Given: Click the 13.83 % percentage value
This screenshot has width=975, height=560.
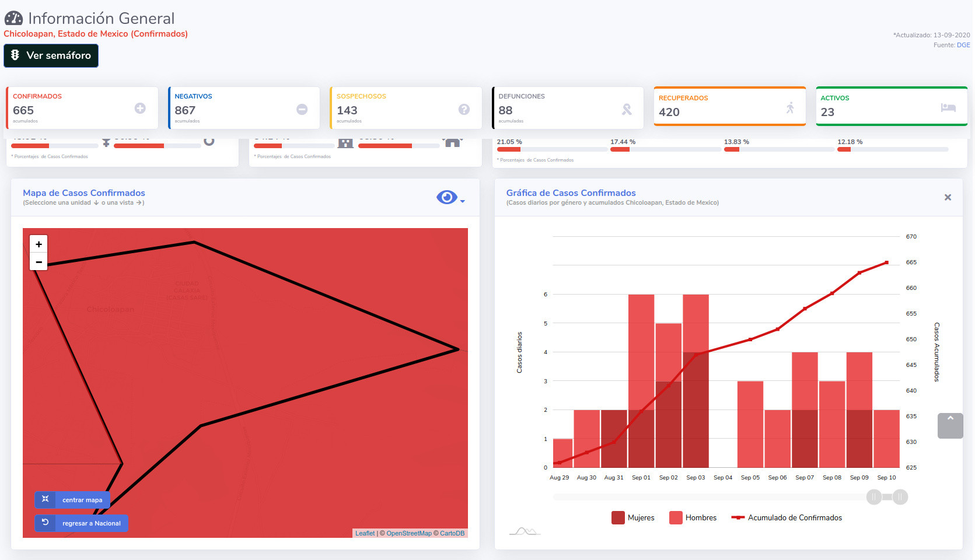Looking at the screenshot, I should [736, 142].
